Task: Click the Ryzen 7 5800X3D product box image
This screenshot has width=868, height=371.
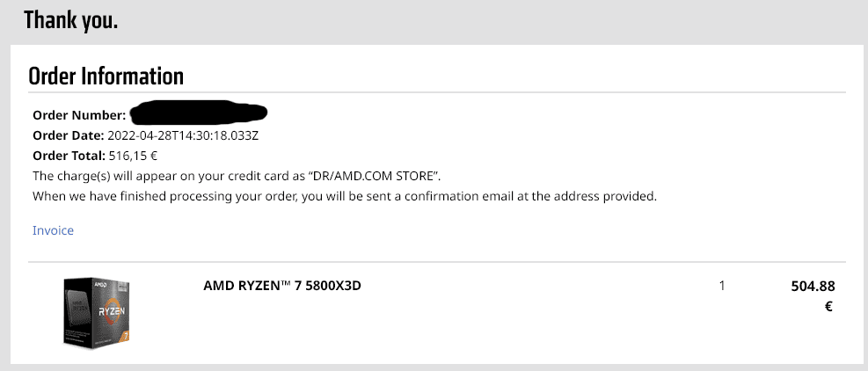Action: tap(97, 312)
